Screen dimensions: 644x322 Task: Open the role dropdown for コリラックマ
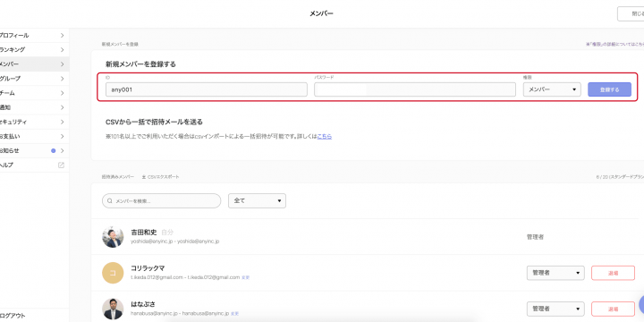click(x=555, y=273)
